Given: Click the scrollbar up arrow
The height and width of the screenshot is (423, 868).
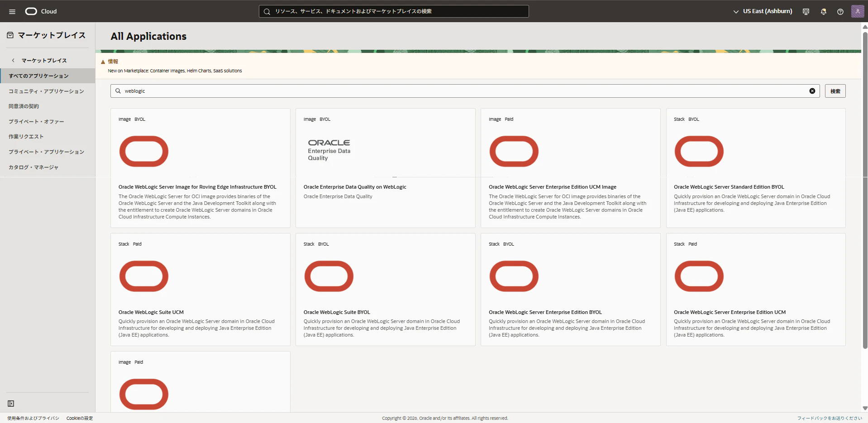Looking at the screenshot, I should point(865,27).
